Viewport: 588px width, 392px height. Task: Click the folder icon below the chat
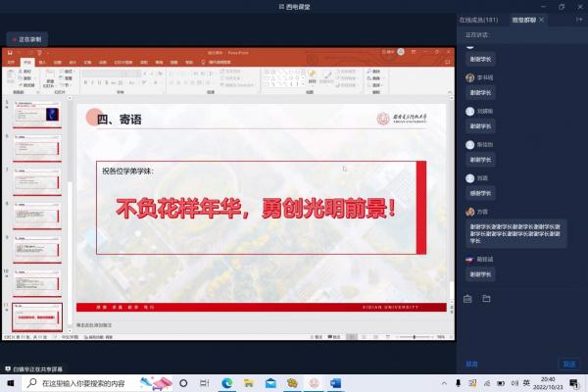point(486,298)
